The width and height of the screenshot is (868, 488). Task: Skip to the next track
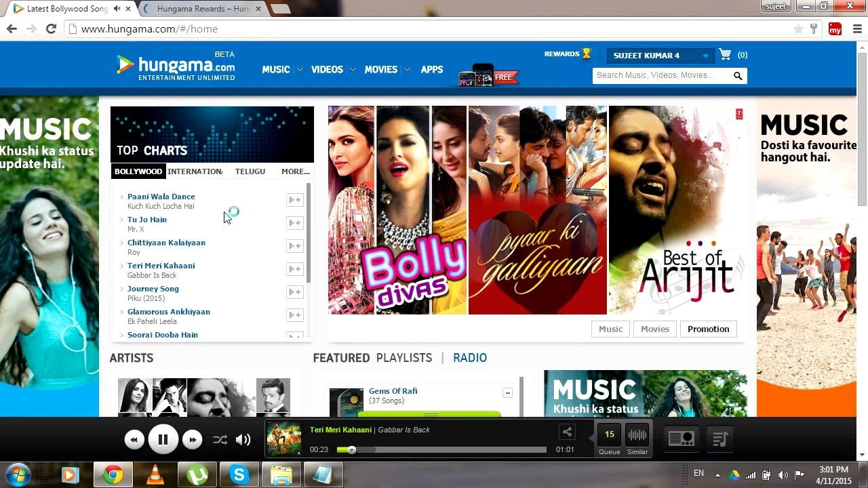pyautogui.click(x=192, y=440)
